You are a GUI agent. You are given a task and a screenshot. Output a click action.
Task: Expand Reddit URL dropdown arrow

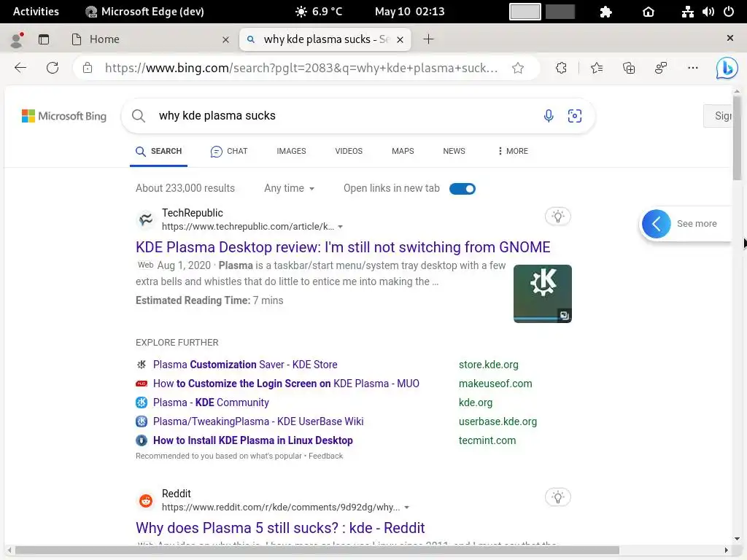407,507
